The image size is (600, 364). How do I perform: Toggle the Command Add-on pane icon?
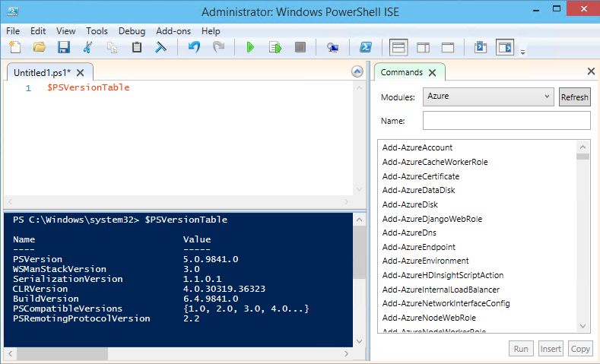pos(505,47)
